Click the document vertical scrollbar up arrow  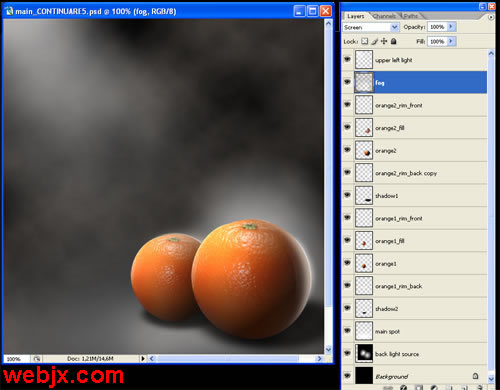[328, 24]
